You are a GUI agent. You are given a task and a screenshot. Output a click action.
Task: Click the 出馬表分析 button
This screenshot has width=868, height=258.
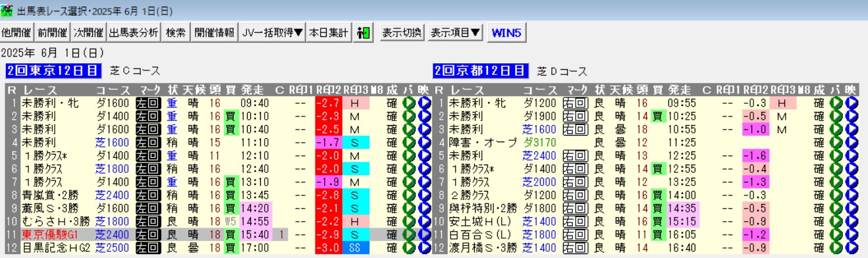[x=134, y=32]
